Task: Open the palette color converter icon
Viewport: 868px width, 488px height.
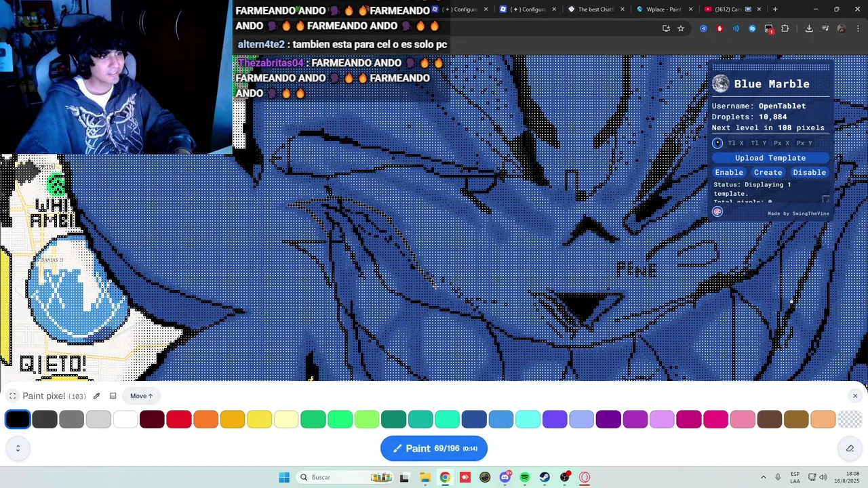Action: (717, 211)
